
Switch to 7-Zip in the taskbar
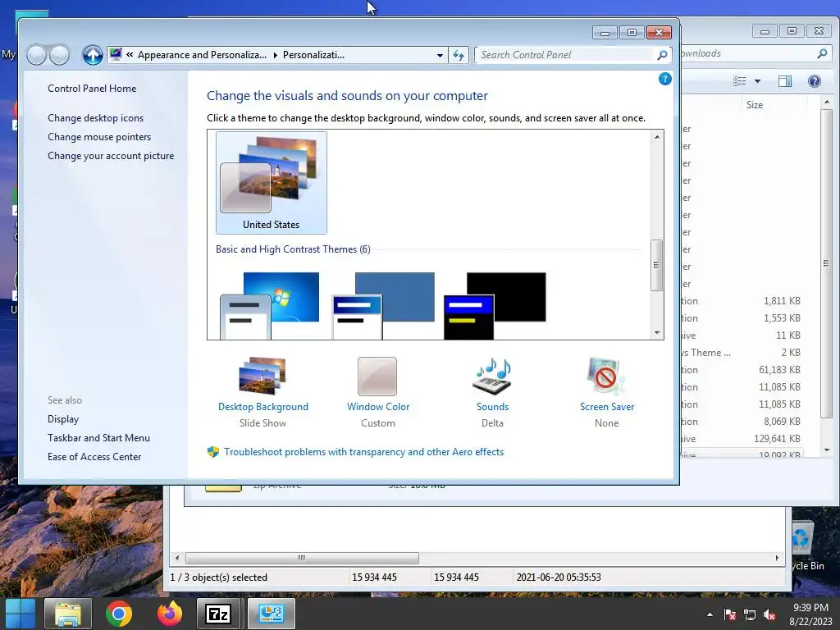click(x=218, y=614)
